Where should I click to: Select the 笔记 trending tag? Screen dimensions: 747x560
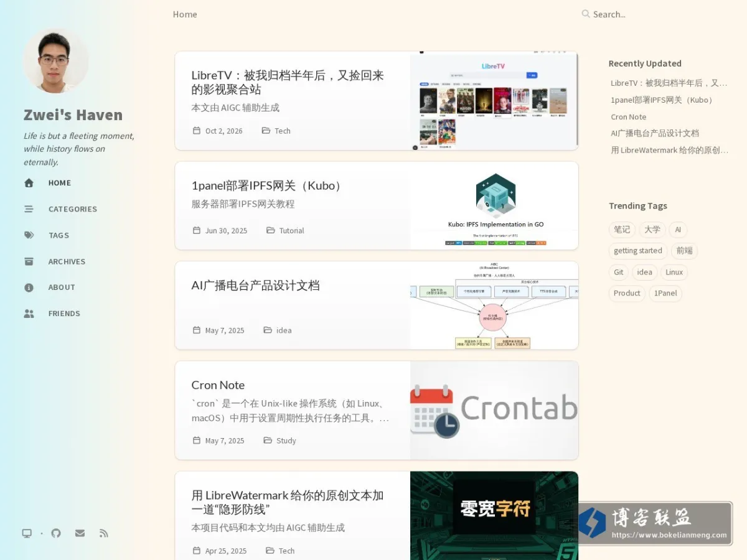(x=622, y=230)
